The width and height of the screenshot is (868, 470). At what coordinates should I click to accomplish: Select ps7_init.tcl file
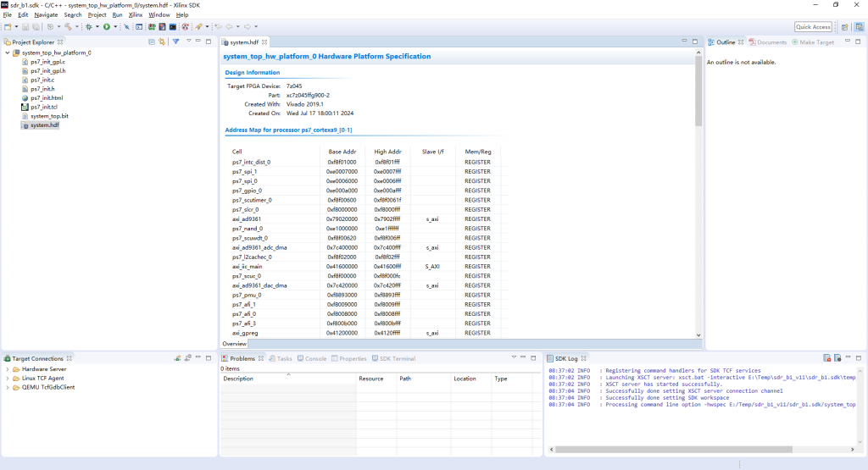coord(44,107)
